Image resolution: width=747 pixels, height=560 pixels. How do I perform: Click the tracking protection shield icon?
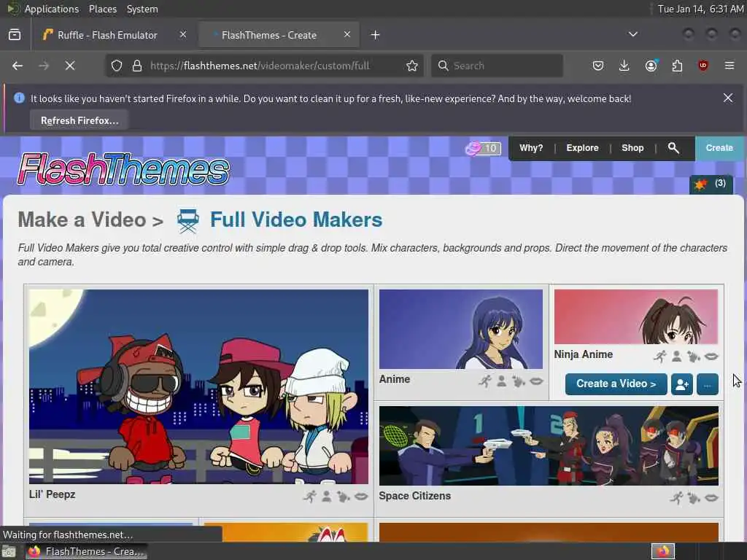point(117,66)
